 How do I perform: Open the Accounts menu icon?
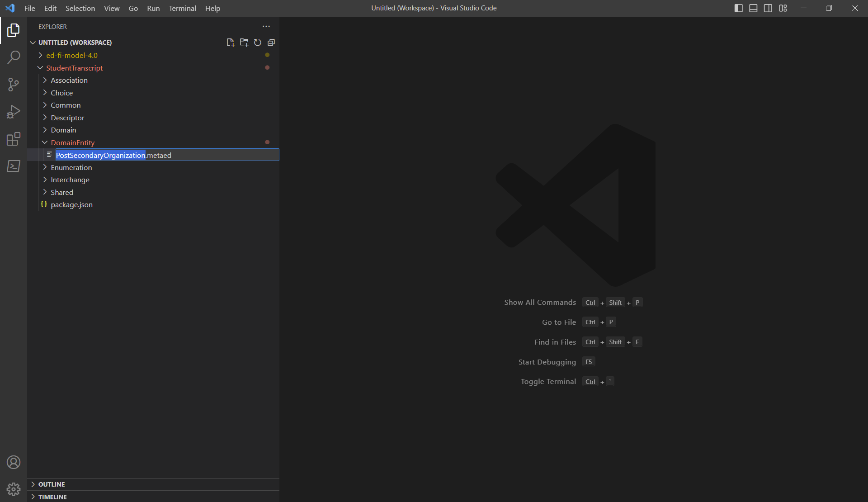coord(14,462)
